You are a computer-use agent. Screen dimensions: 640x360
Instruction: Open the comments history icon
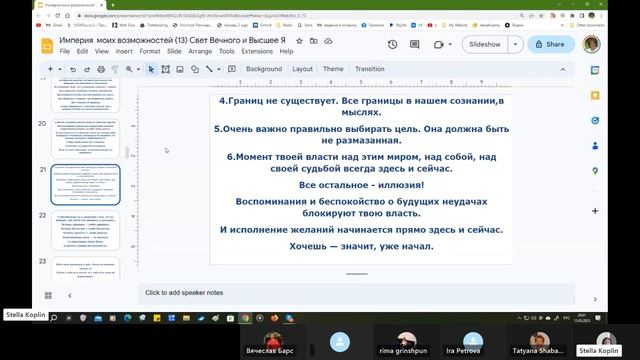coord(414,44)
